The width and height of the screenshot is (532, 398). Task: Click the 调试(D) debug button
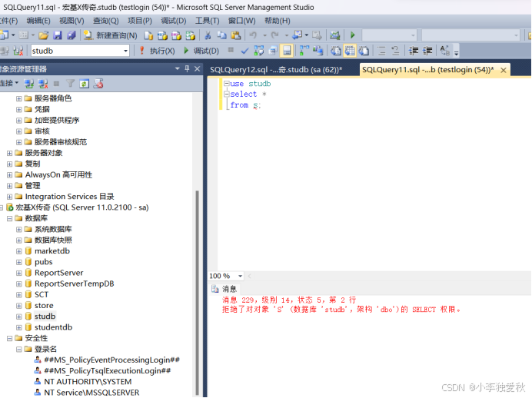point(201,51)
